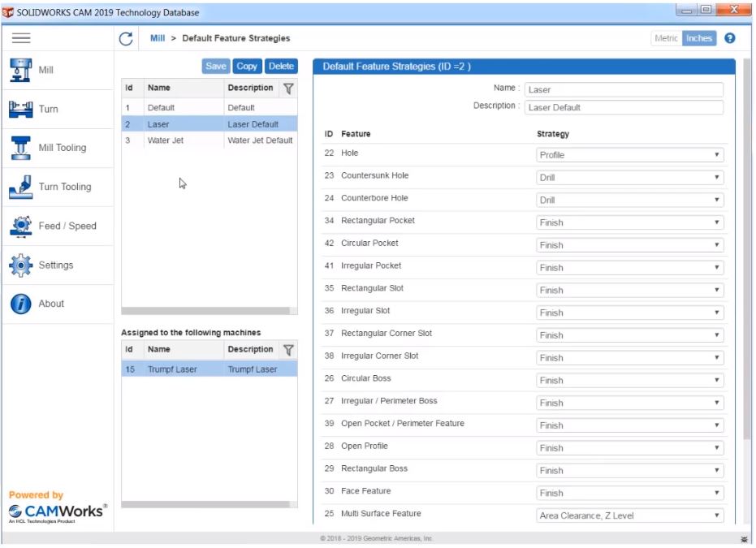Image resolution: width=756 pixels, height=548 pixels.
Task: Open the Rectangular Boss strategy dropdown
Action: tap(631, 472)
